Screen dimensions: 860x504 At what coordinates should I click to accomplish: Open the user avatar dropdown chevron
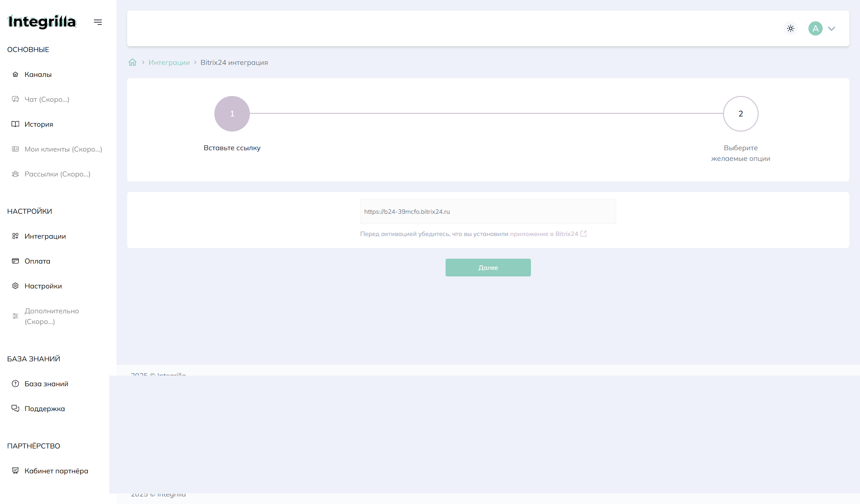831,29
